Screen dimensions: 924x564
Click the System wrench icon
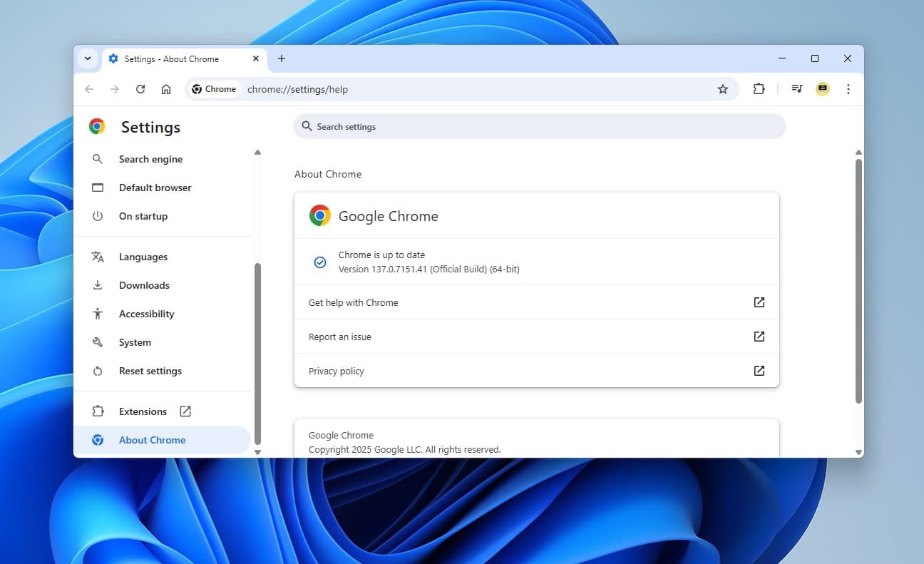click(98, 342)
